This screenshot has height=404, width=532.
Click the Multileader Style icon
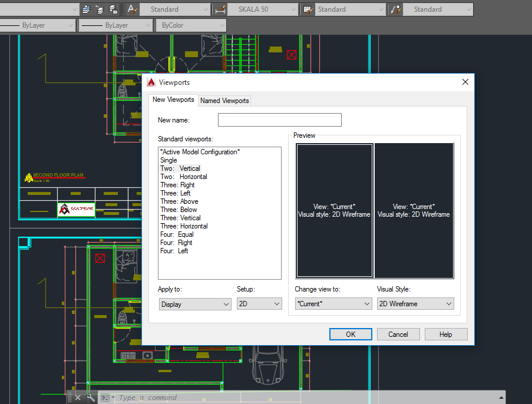click(x=395, y=9)
